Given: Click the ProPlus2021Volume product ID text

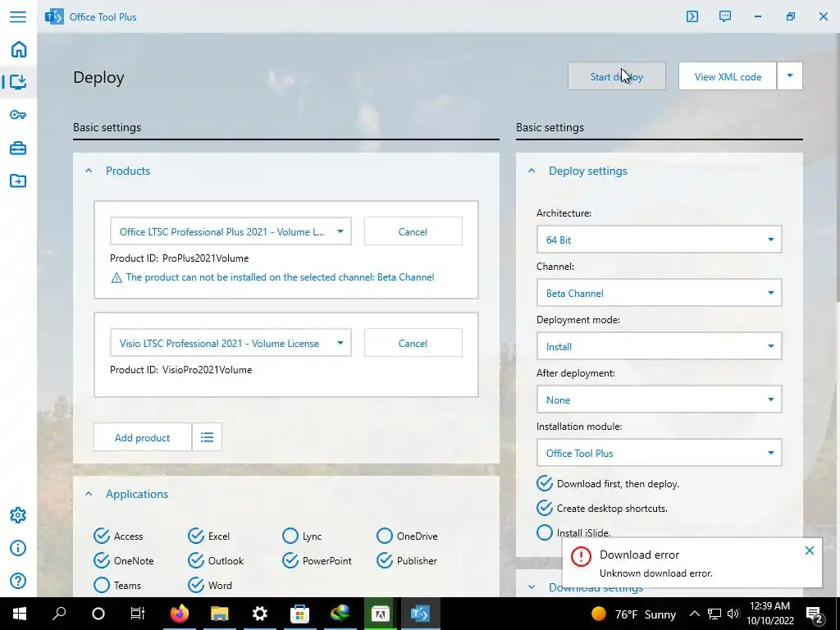Looking at the screenshot, I should coord(206,258).
